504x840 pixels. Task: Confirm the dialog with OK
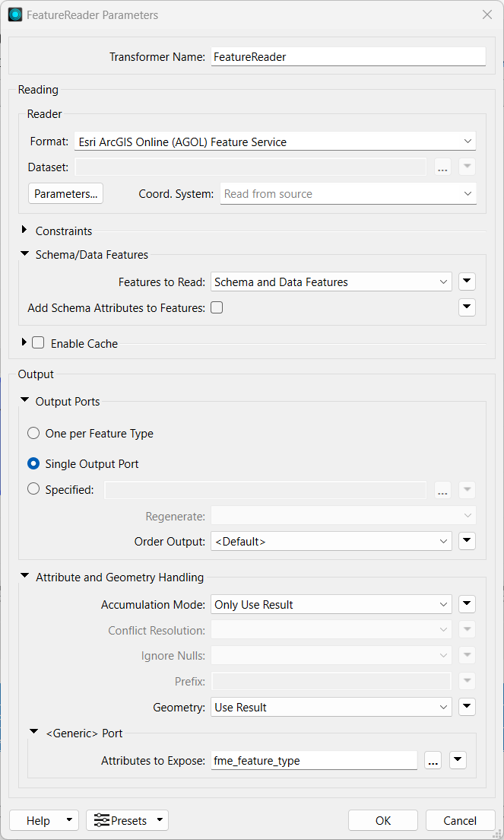383,820
